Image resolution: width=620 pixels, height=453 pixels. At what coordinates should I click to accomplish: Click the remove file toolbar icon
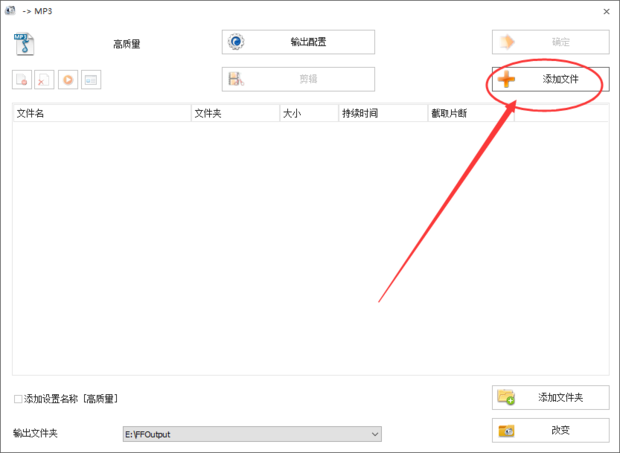pyautogui.click(x=22, y=80)
